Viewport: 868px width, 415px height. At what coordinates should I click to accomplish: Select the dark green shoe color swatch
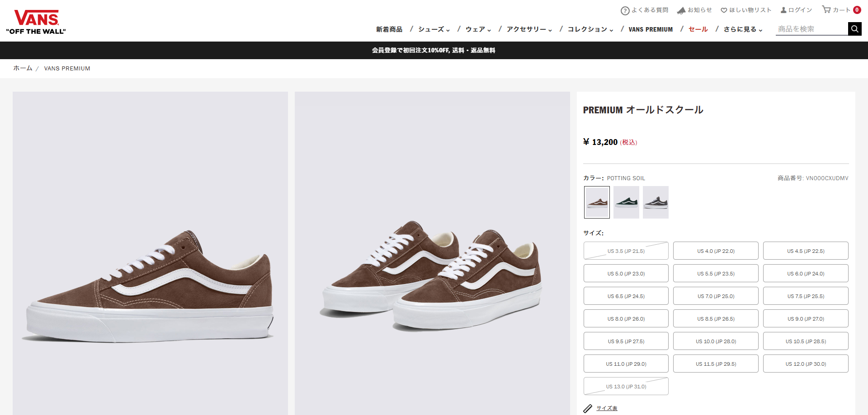(626, 202)
